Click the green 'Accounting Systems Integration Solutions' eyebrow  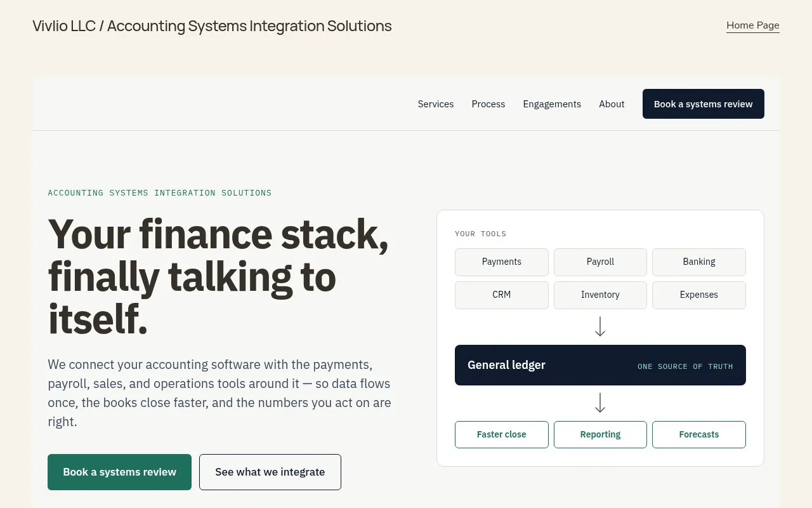(160, 193)
